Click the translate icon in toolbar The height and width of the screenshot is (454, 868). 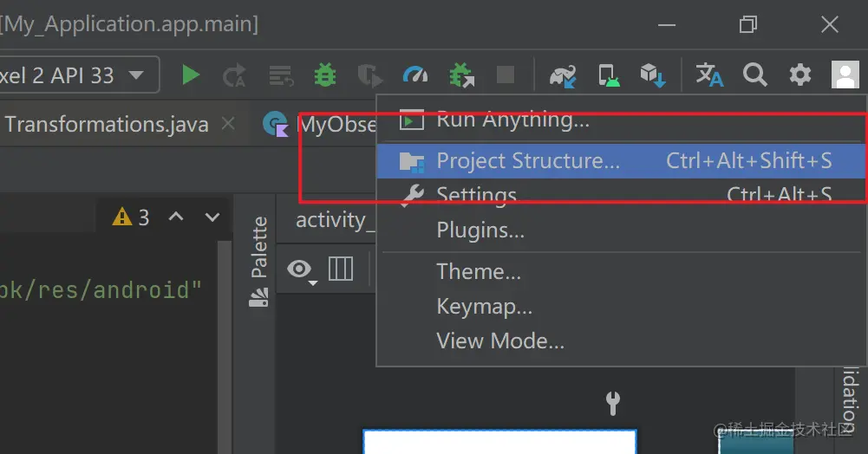pyautogui.click(x=709, y=75)
